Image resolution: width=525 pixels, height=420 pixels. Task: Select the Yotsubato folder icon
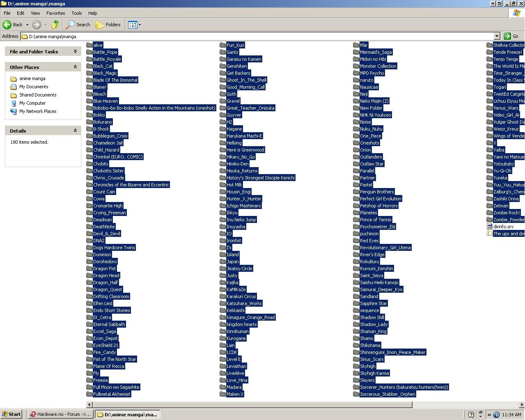[490, 164]
